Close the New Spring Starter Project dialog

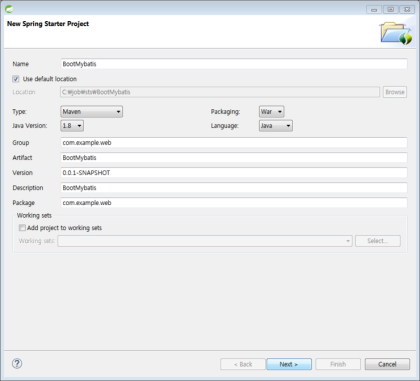pyautogui.click(x=407, y=10)
